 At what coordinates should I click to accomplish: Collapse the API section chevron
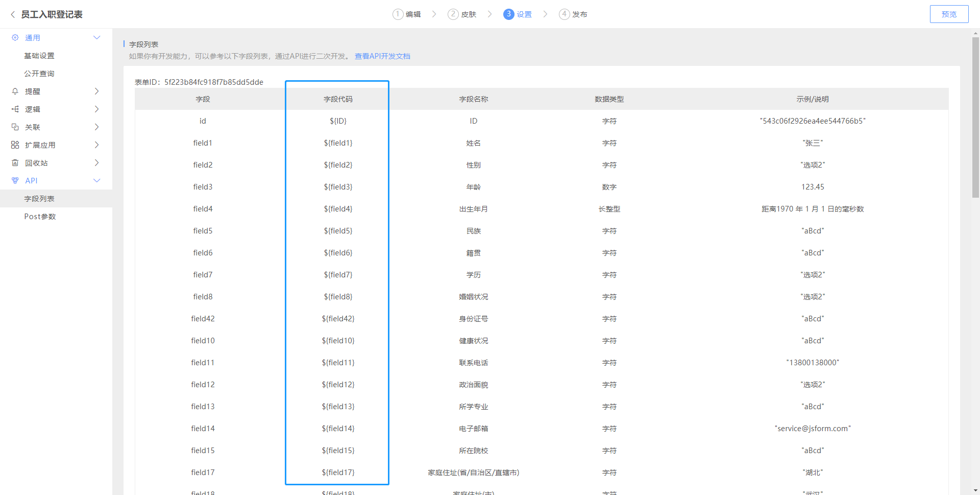click(96, 181)
